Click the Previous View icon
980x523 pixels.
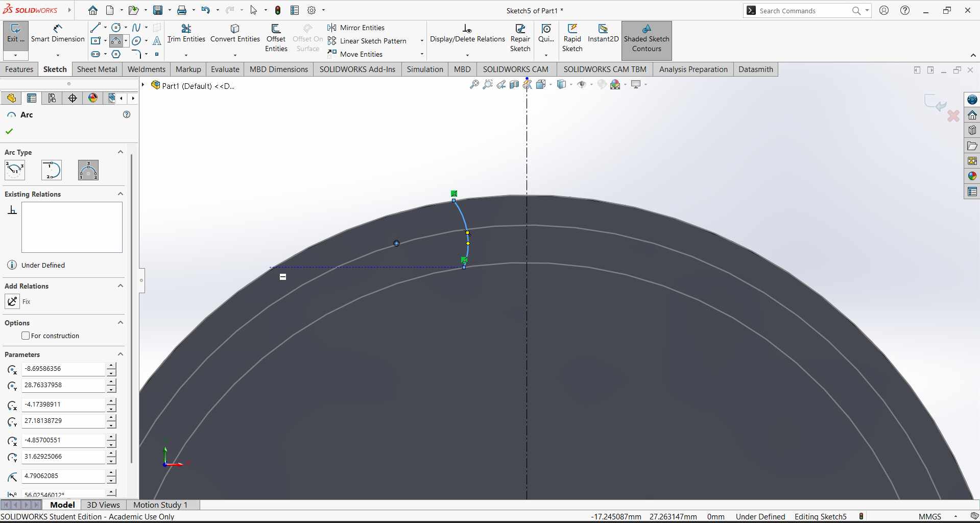coord(501,85)
